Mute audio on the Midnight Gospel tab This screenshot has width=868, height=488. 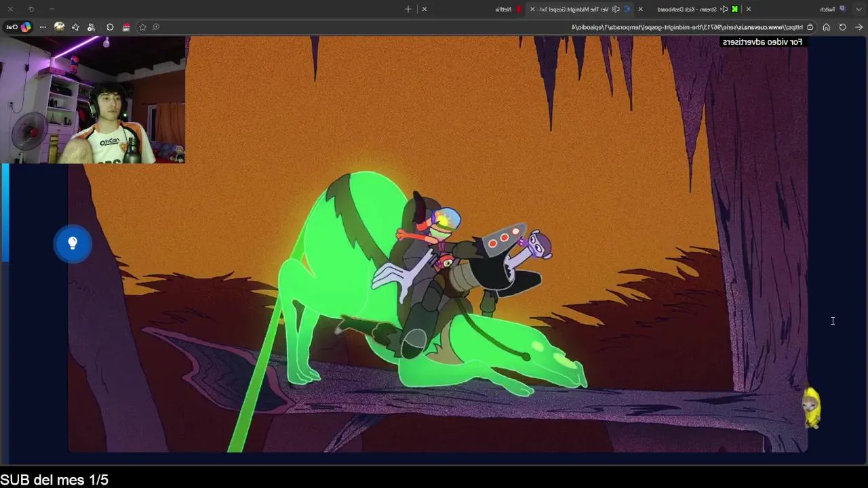(x=616, y=9)
